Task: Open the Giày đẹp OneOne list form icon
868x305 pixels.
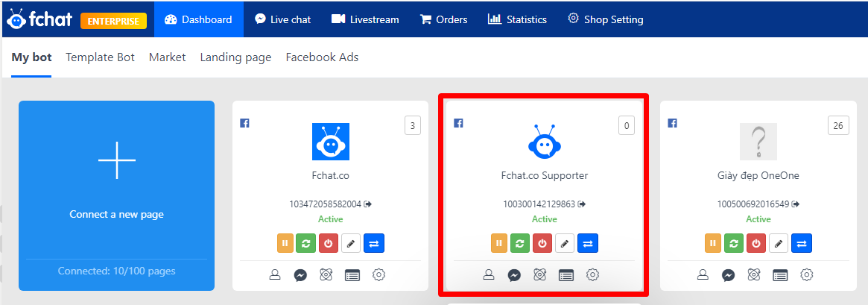Action: 781,274
